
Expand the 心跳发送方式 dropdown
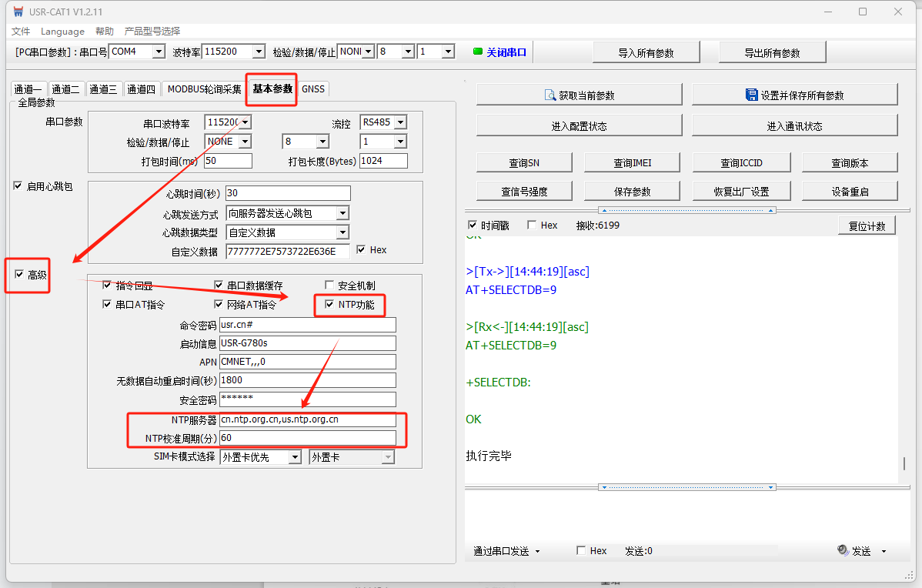[342, 213]
